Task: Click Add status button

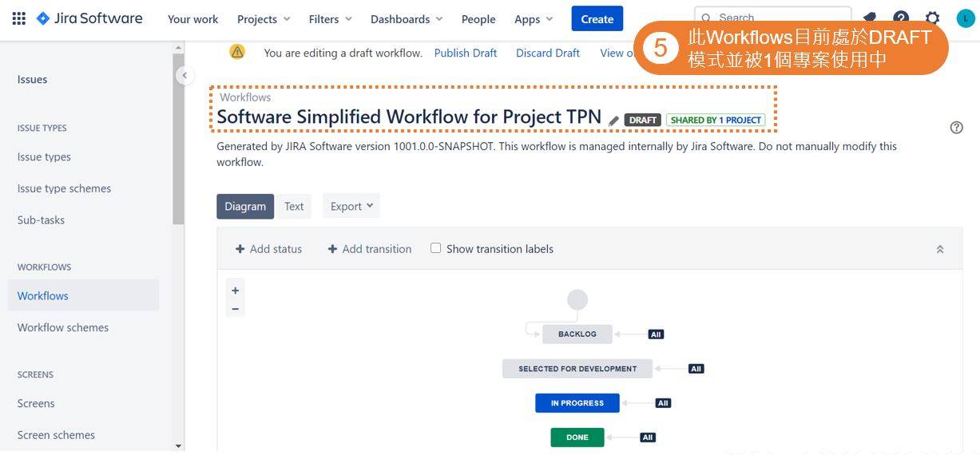Action: [x=268, y=249]
